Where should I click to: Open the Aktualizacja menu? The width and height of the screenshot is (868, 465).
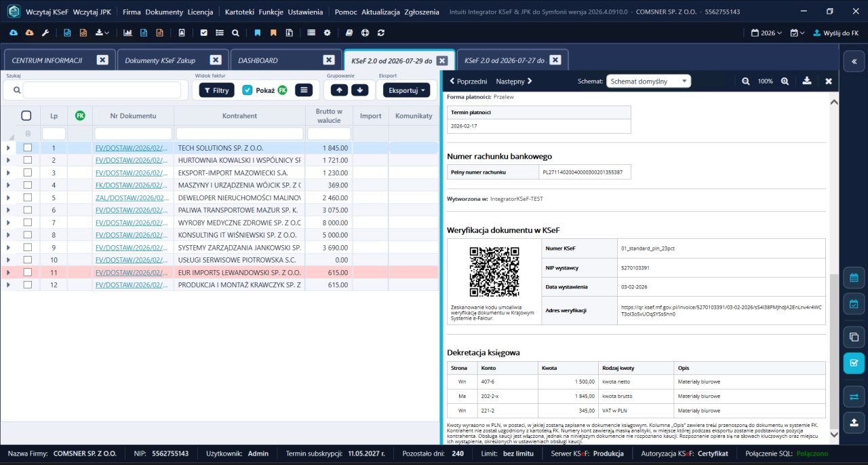[x=380, y=12]
